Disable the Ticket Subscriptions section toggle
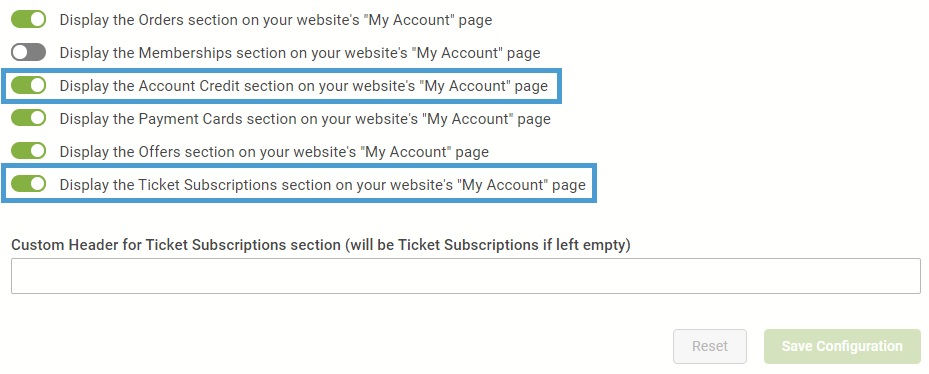Screen dimensions: 929x374 (x=28, y=184)
